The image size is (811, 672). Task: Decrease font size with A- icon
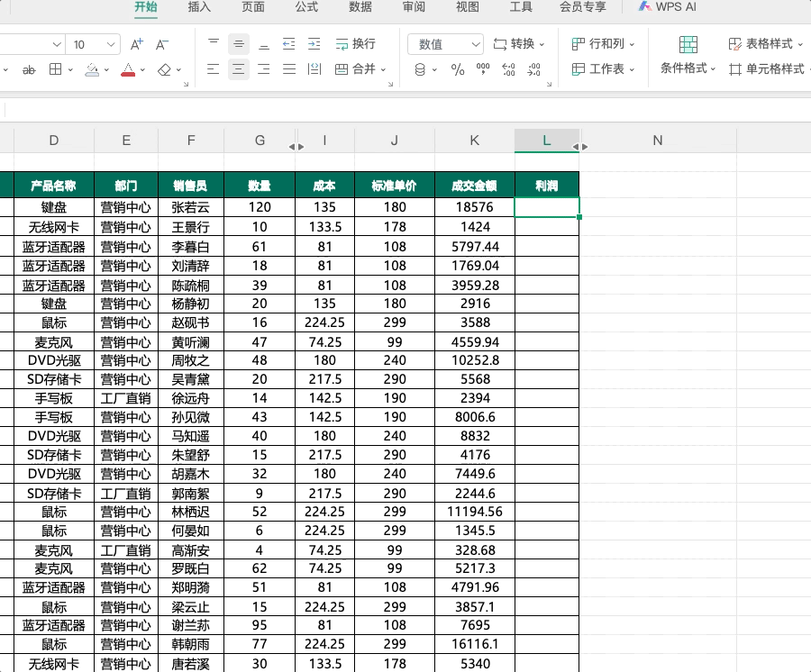point(162,44)
